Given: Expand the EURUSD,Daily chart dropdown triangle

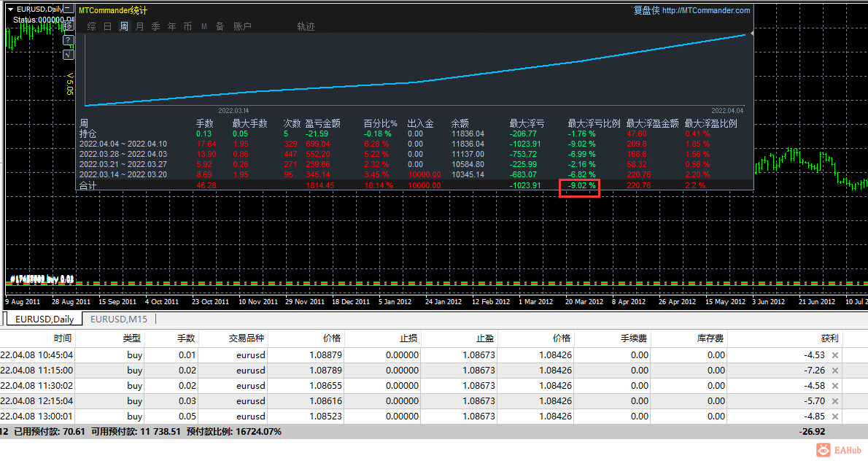Looking at the screenshot, I should pyautogui.click(x=10, y=9).
